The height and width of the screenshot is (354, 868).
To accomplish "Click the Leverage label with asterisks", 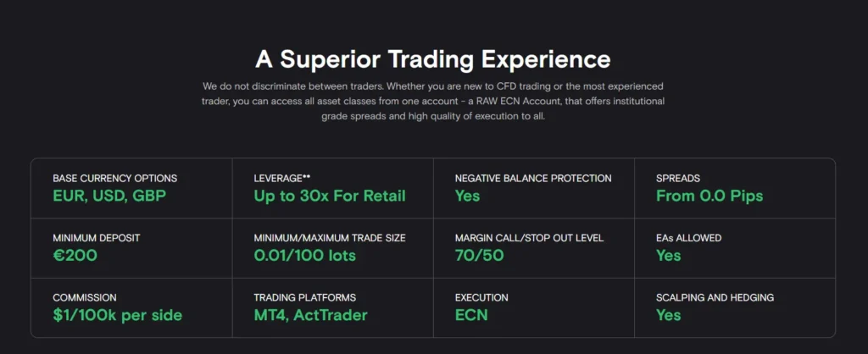I will click(x=282, y=179).
